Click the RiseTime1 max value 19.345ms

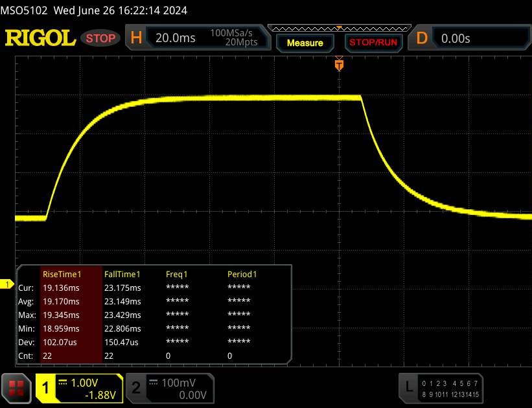pos(61,315)
